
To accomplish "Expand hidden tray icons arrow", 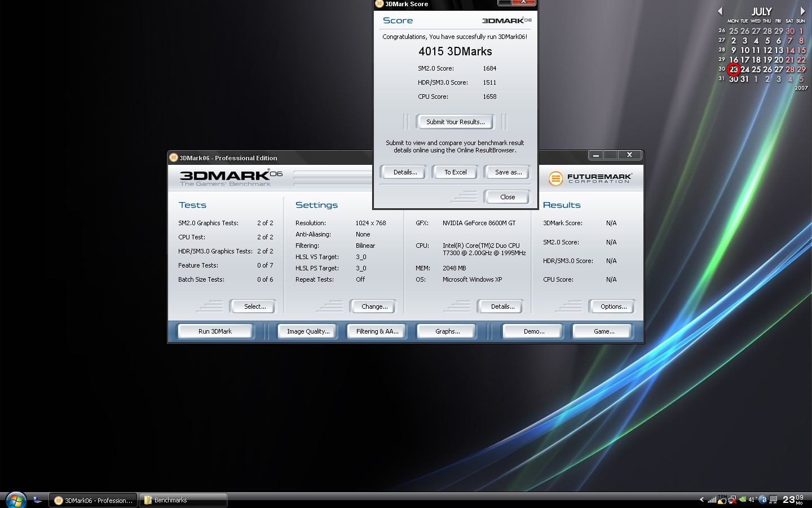I will [x=701, y=500].
